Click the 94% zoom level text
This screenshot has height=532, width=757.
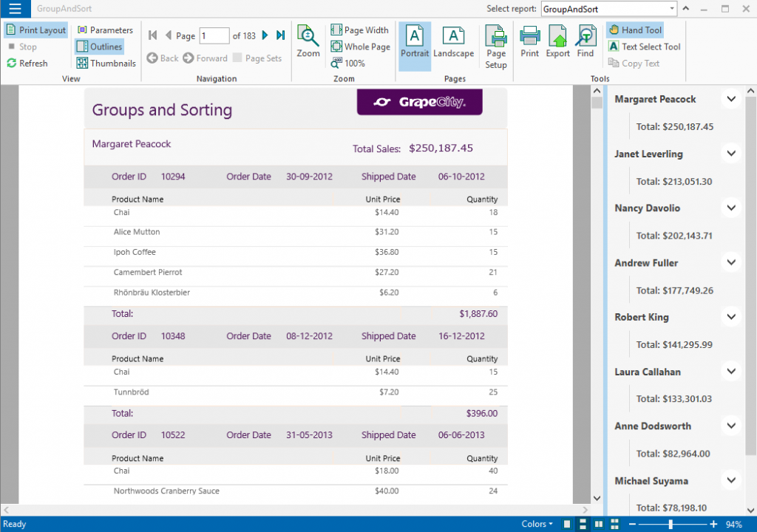point(734,525)
